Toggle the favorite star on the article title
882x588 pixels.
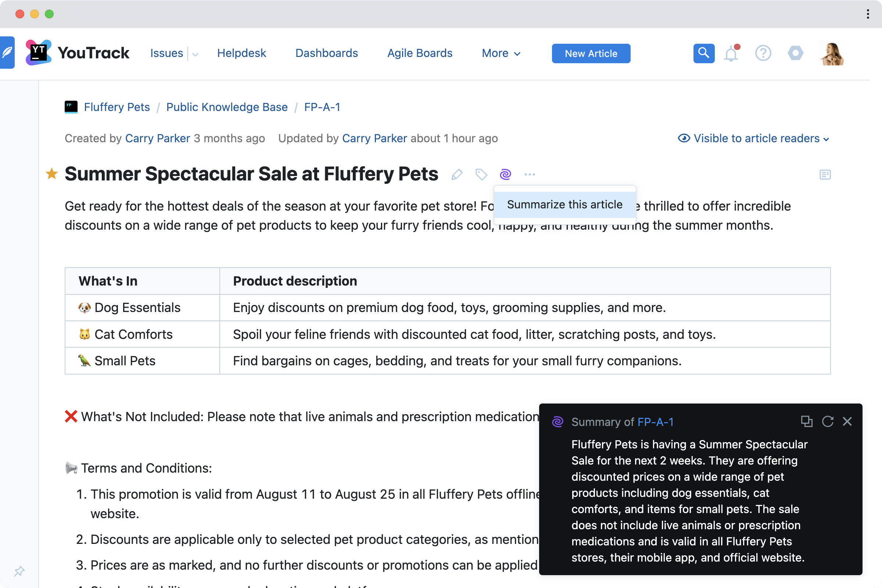click(x=51, y=173)
